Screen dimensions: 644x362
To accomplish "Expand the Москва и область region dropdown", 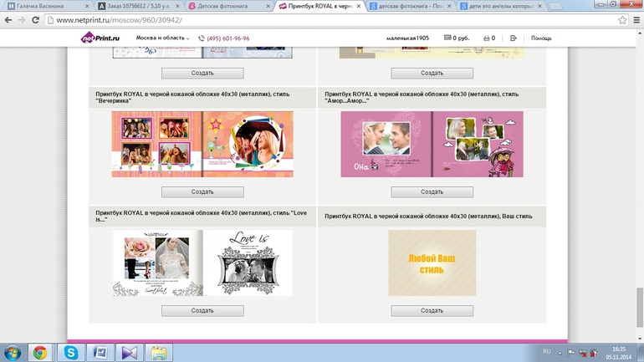I will pos(163,38).
